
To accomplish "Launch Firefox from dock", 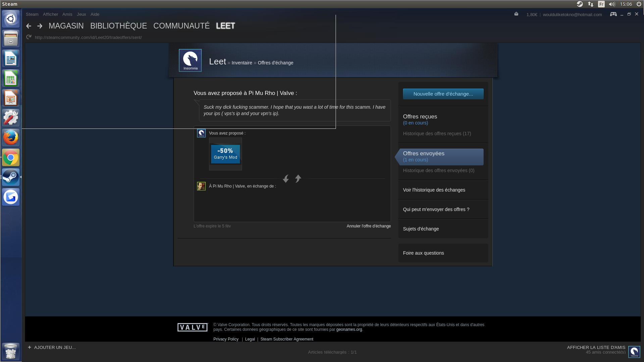I will [11, 138].
